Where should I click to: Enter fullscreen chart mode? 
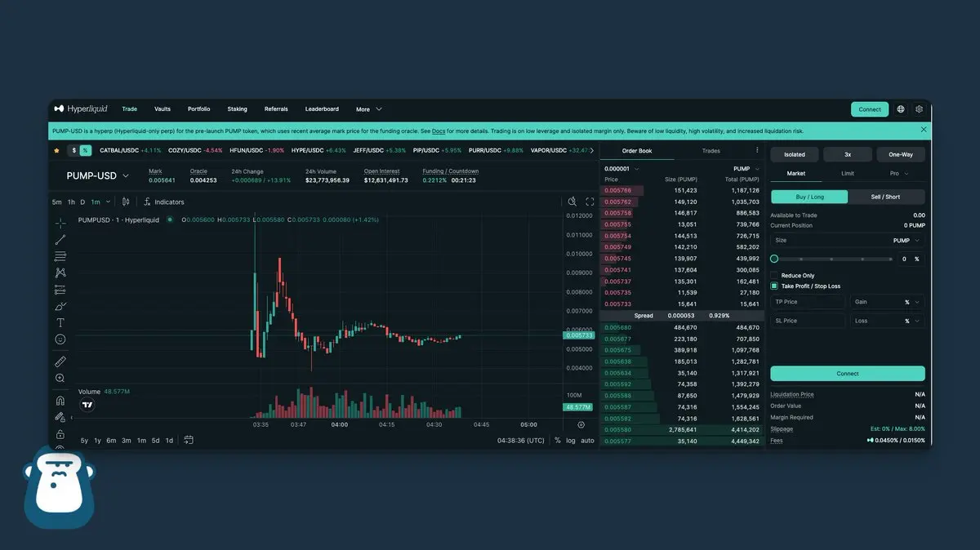pos(590,202)
